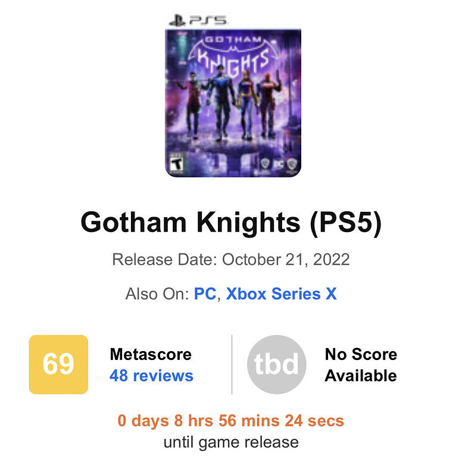Click the yellow 69 Metascore badge
462x476 pixels.
coord(58,364)
